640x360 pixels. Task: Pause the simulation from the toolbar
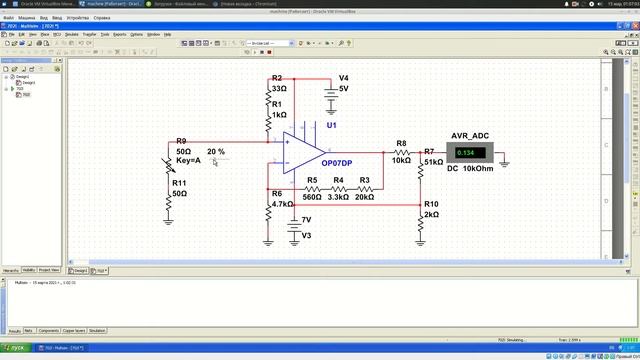click(x=262, y=52)
